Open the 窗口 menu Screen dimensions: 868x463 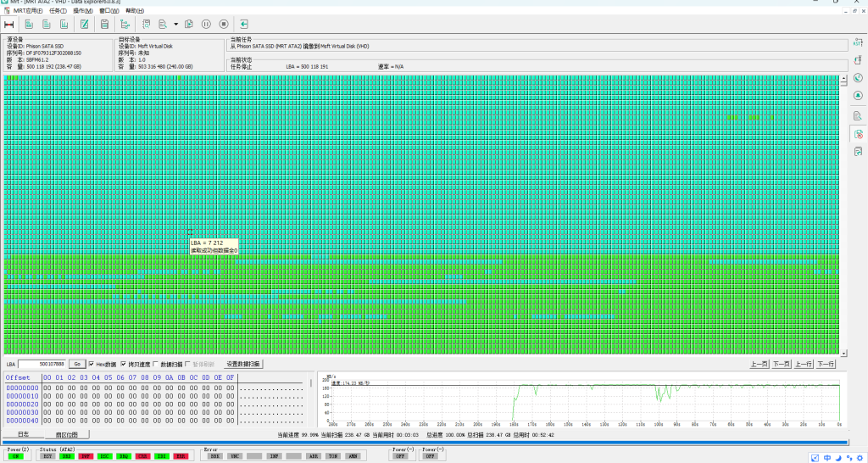(x=109, y=10)
